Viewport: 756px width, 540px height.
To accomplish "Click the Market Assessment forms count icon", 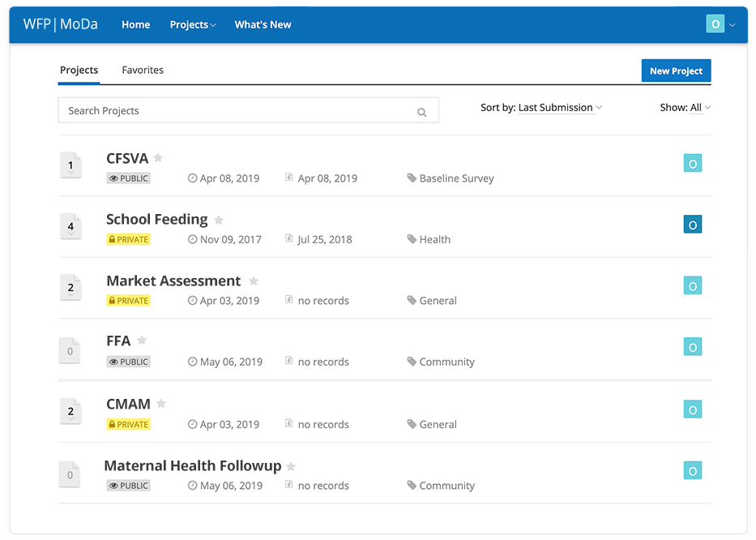I will pyautogui.click(x=70, y=287).
